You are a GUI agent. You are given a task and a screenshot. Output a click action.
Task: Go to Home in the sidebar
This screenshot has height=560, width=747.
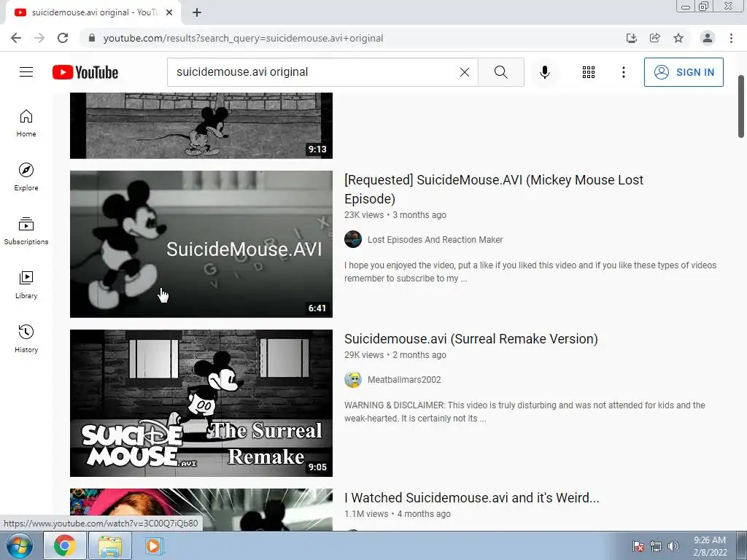[26, 122]
